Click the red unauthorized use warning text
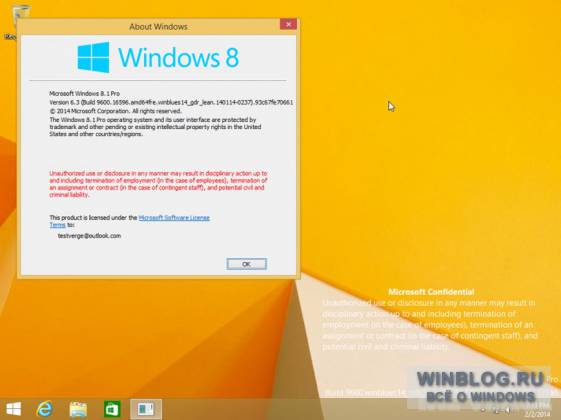This screenshot has height=420, width=561. [x=158, y=184]
